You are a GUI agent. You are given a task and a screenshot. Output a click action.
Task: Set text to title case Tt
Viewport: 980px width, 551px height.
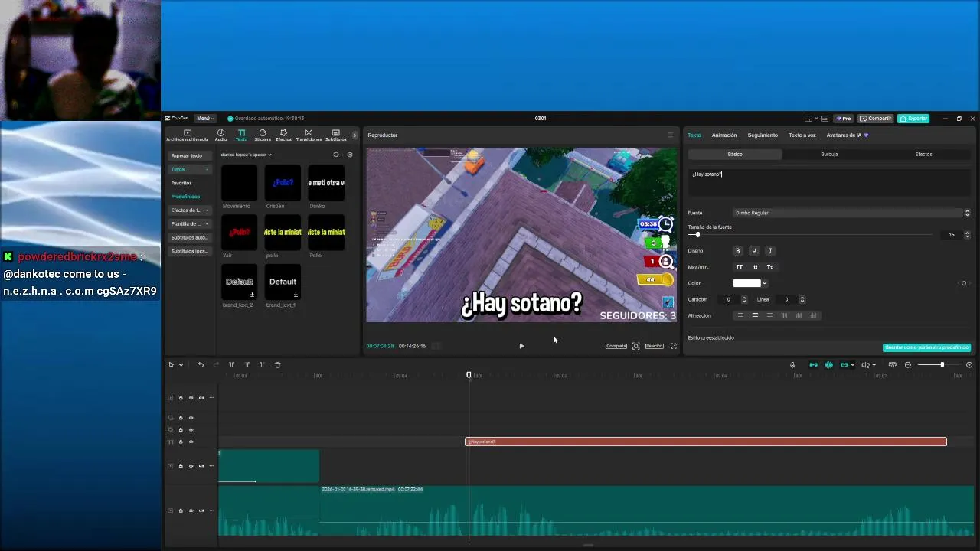769,267
